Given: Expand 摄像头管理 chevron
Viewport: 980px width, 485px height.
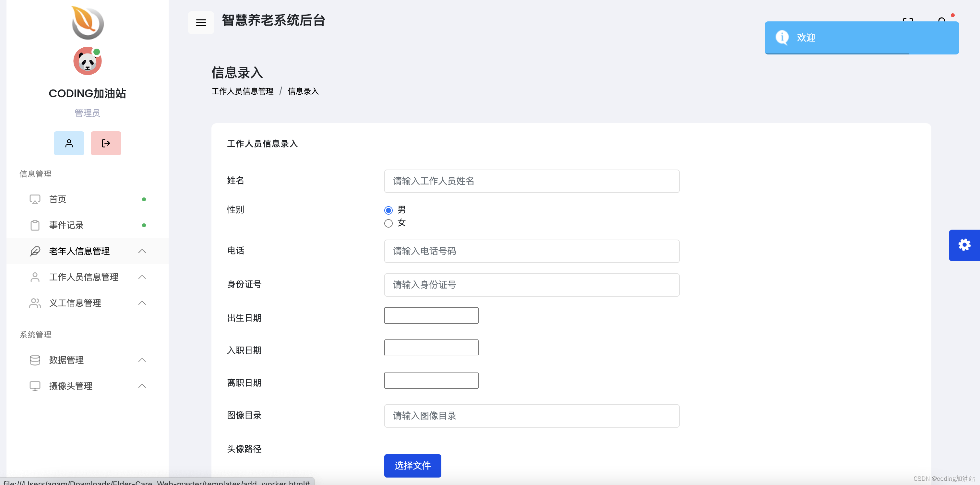Looking at the screenshot, I should 142,386.
